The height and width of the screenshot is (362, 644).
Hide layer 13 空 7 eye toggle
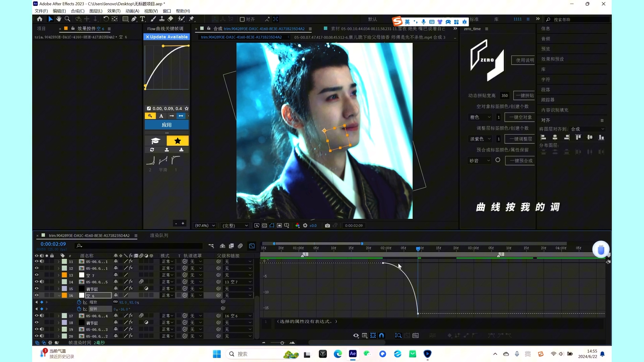pyautogui.click(x=37, y=275)
